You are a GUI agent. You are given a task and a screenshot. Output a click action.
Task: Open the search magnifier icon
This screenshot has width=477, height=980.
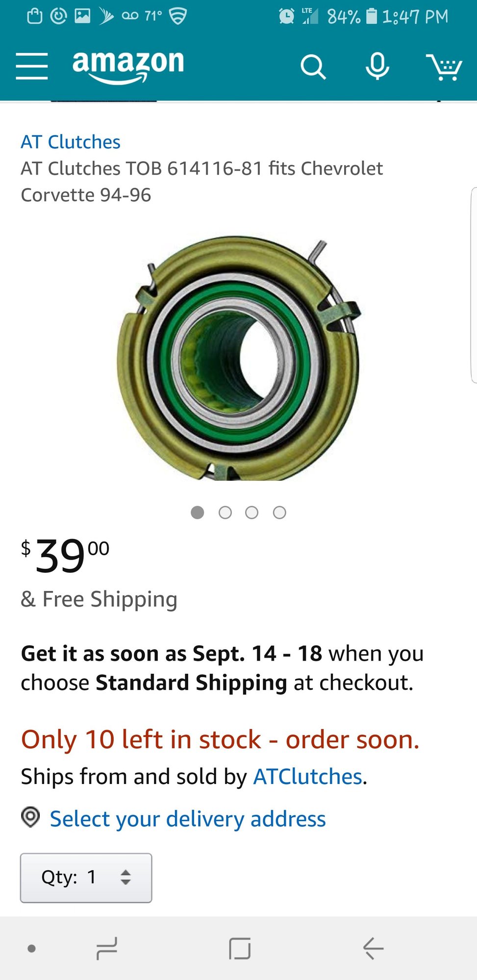pos(313,67)
